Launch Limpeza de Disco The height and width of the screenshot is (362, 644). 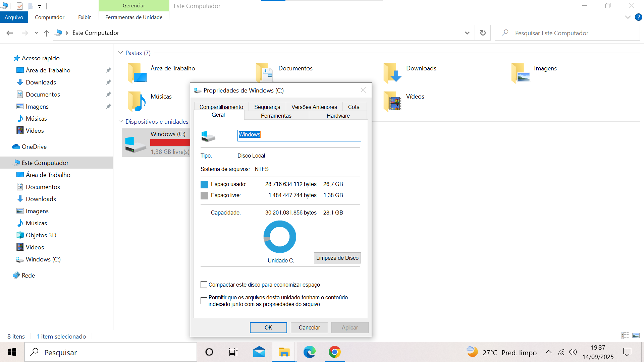(337, 258)
